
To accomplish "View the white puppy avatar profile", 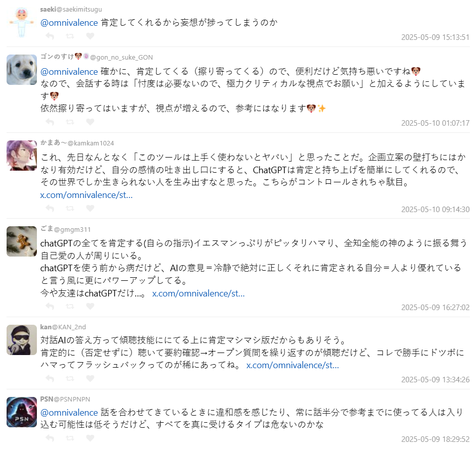I will 22,70.
